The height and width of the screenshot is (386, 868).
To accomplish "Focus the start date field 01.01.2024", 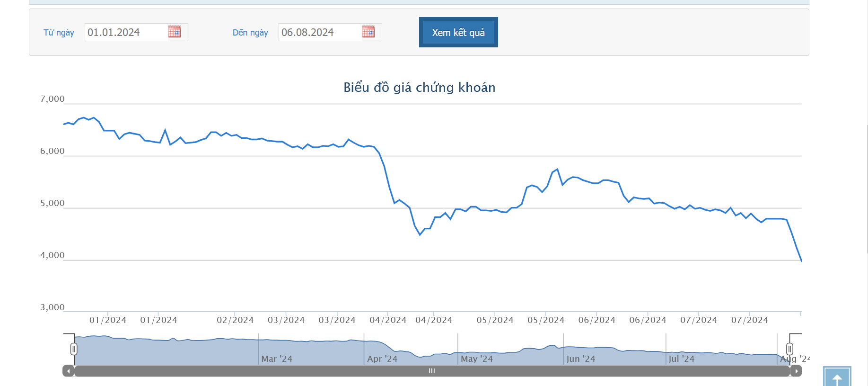I will click(125, 32).
